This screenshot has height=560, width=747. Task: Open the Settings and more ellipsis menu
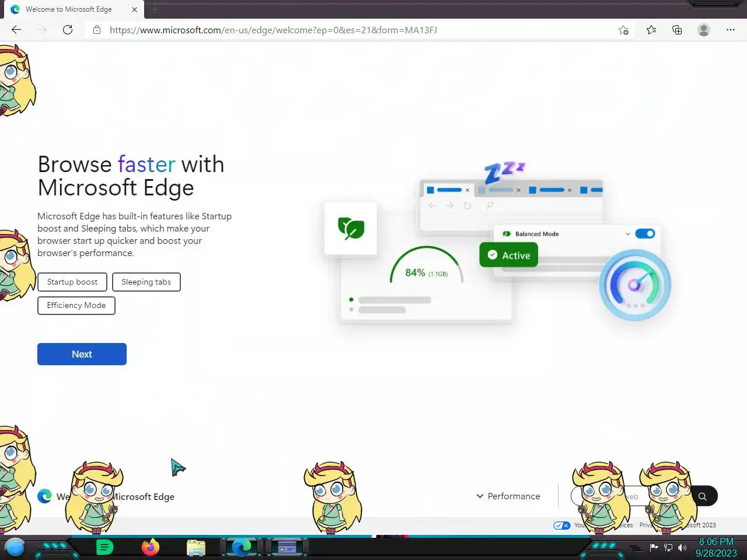(x=730, y=30)
